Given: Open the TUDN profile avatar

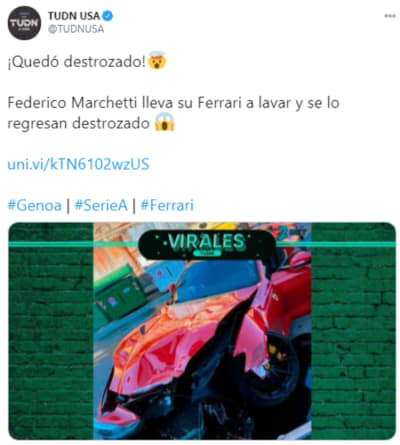Looking at the screenshot, I should pyautogui.click(x=24, y=23).
